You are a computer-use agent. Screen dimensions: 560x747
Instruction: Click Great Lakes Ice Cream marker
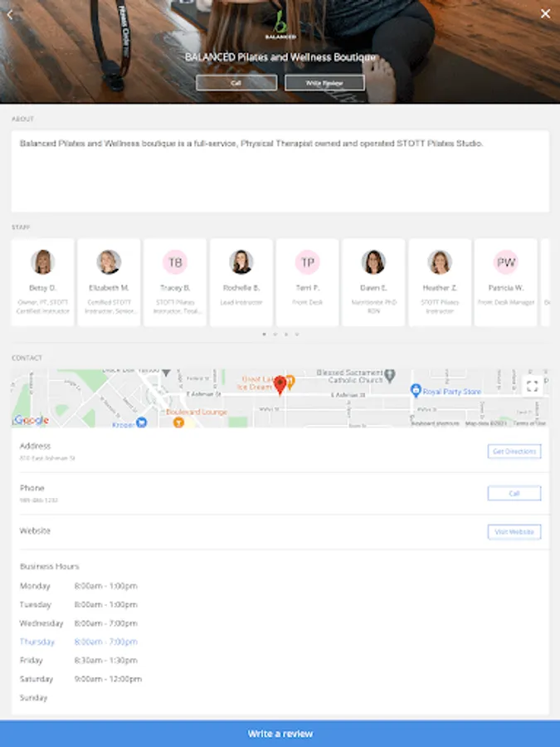pos(290,381)
